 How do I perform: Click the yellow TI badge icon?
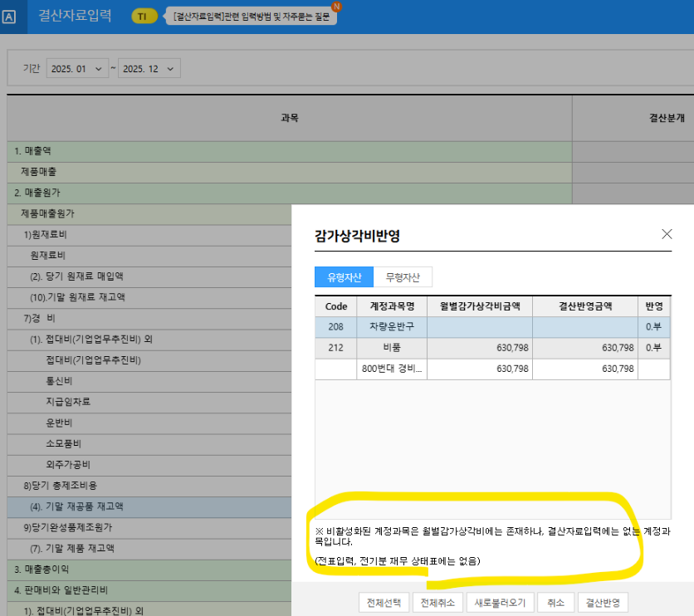[x=144, y=17]
